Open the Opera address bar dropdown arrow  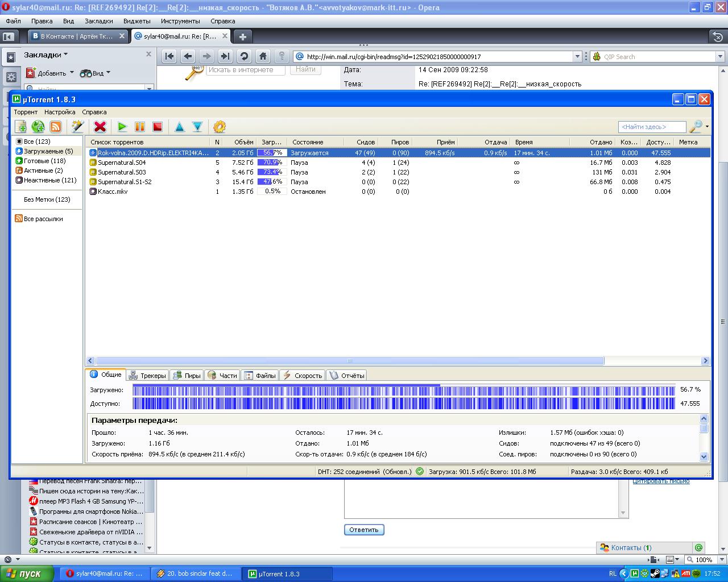coord(577,57)
